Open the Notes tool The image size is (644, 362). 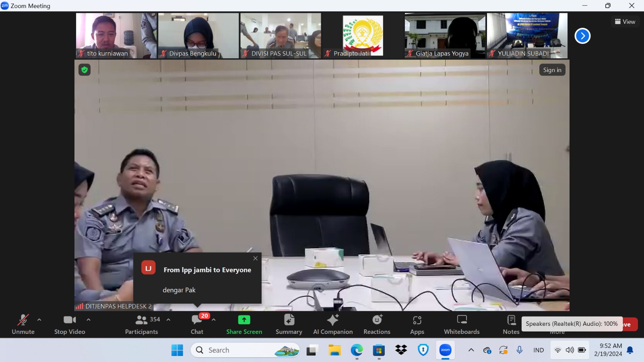[511, 324]
